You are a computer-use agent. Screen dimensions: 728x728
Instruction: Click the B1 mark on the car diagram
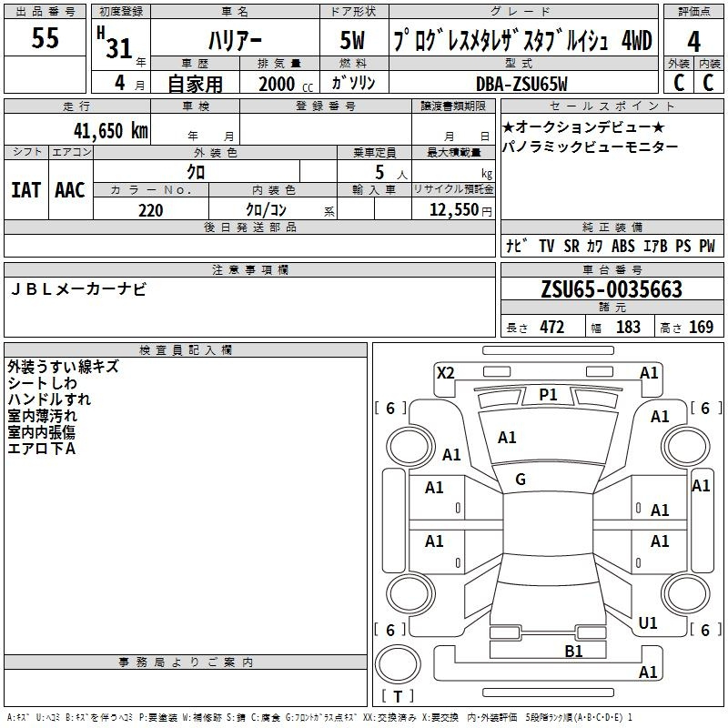coord(573,652)
